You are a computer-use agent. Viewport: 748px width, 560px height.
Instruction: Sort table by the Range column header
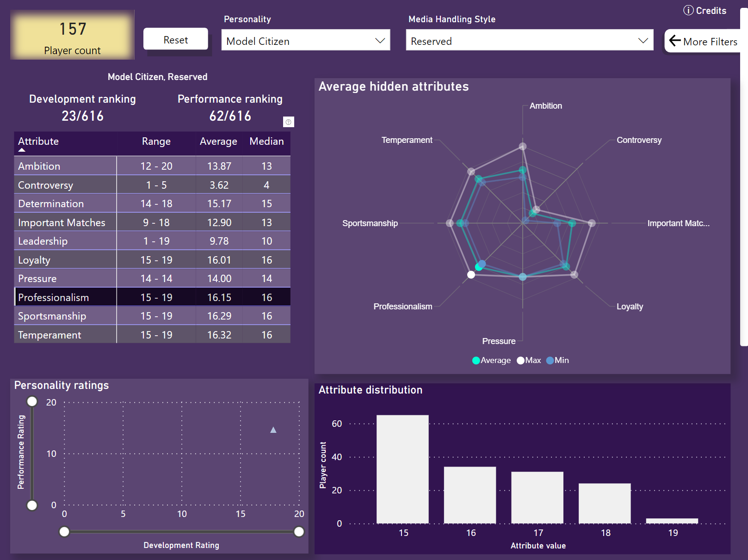coord(156,142)
